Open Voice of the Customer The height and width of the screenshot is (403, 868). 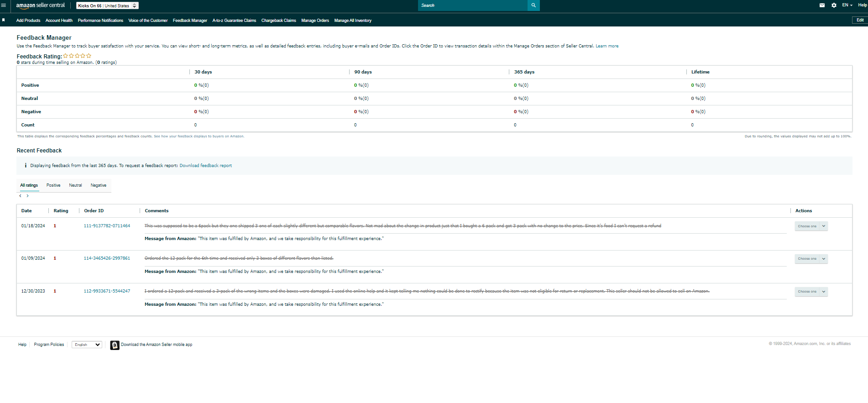click(148, 21)
